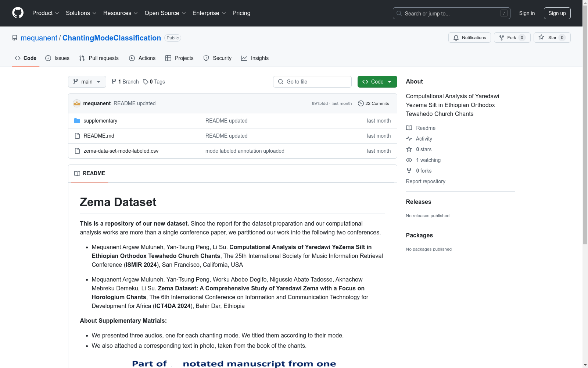Click the repository icon beside mequanent
Viewport: 588px width, 368px height.
pyautogui.click(x=15, y=38)
